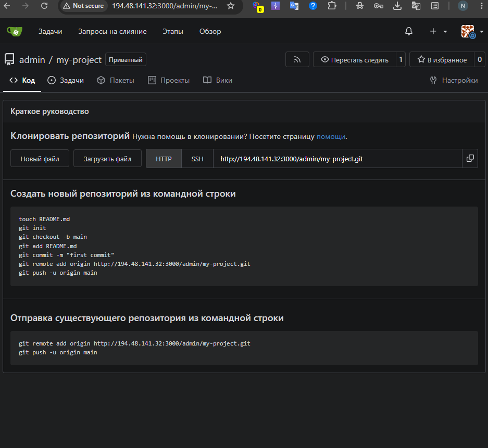
Task: Click the stars count 0
Action: (480, 59)
